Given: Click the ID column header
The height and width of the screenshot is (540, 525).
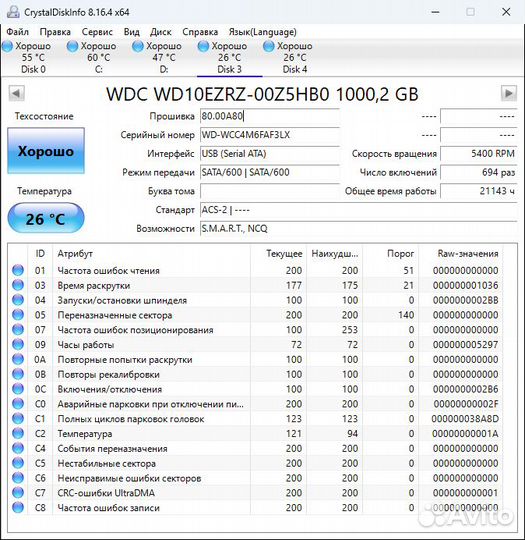Looking at the screenshot, I should point(40,254).
